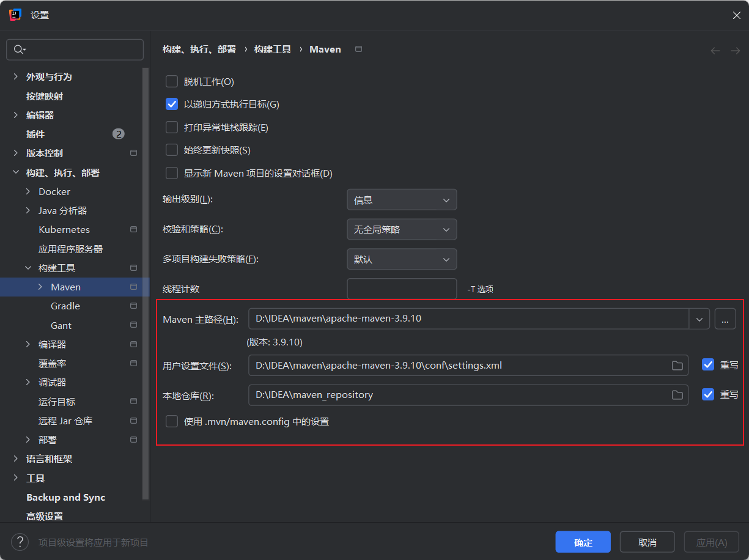Click the project-level icon beside Gant
The height and width of the screenshot is (560, 749).
133,325
